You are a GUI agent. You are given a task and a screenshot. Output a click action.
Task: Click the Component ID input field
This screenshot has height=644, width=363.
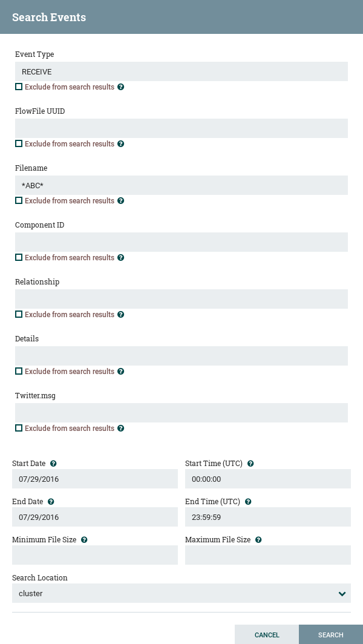point(181,242)
